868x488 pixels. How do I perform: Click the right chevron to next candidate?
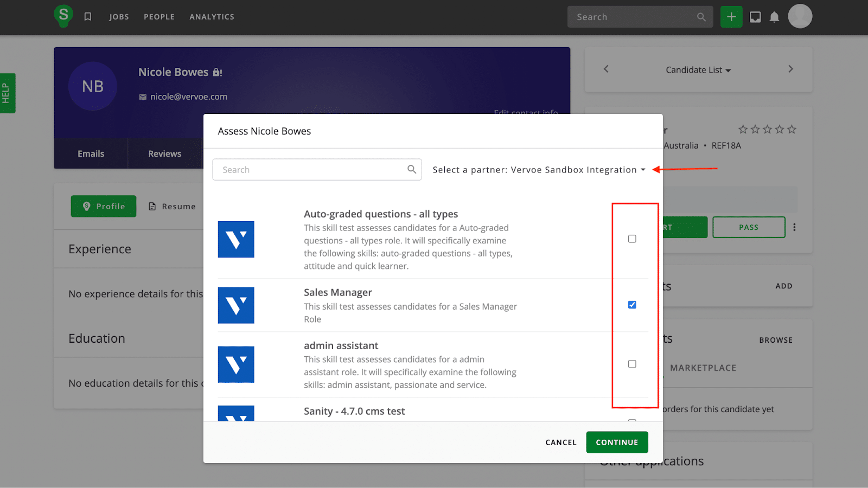pyautogui.click(x=790, y=69)
